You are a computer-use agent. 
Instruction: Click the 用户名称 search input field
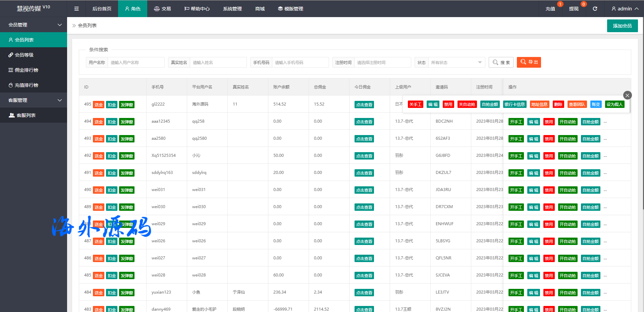click(x=136, y=62)
